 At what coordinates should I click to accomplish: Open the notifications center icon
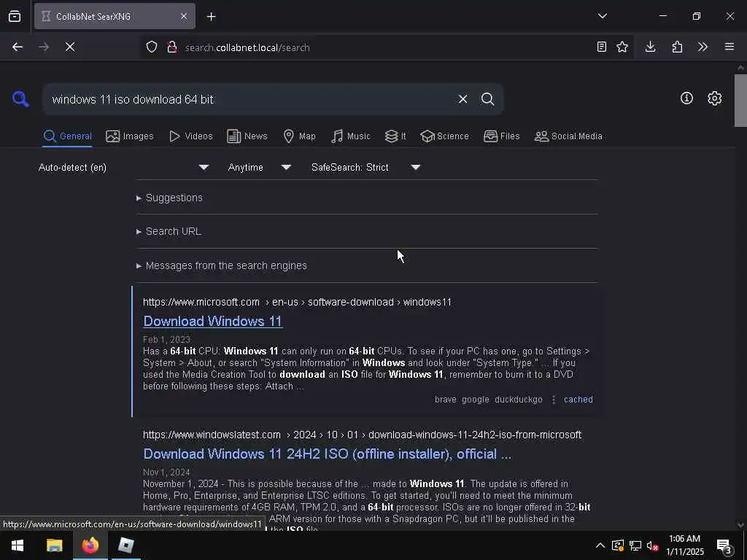tap(724, 546)
